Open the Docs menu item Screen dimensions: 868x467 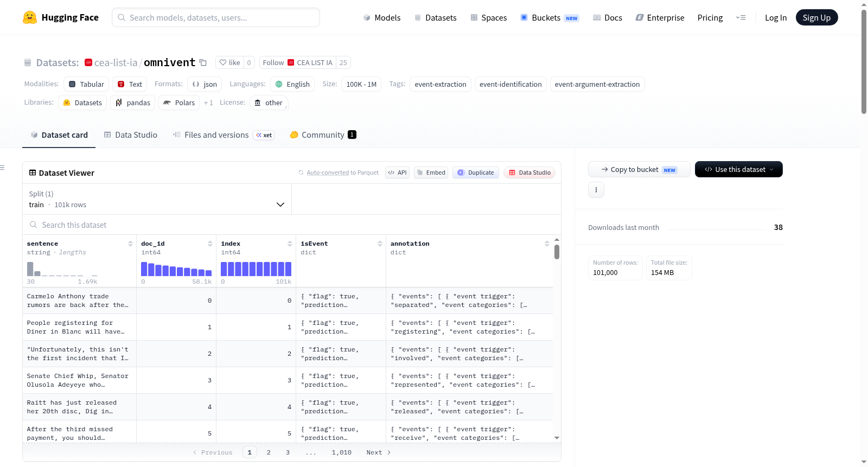coord(608,17)
